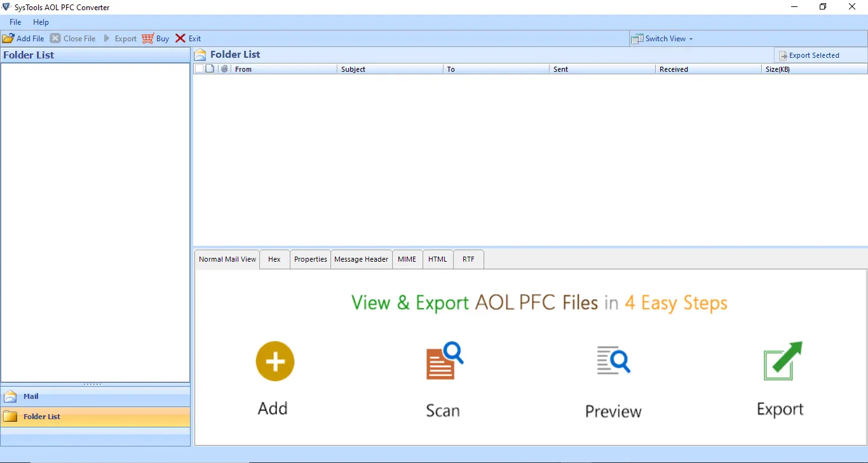Click the "Add" step label

[x=273, y=408]
